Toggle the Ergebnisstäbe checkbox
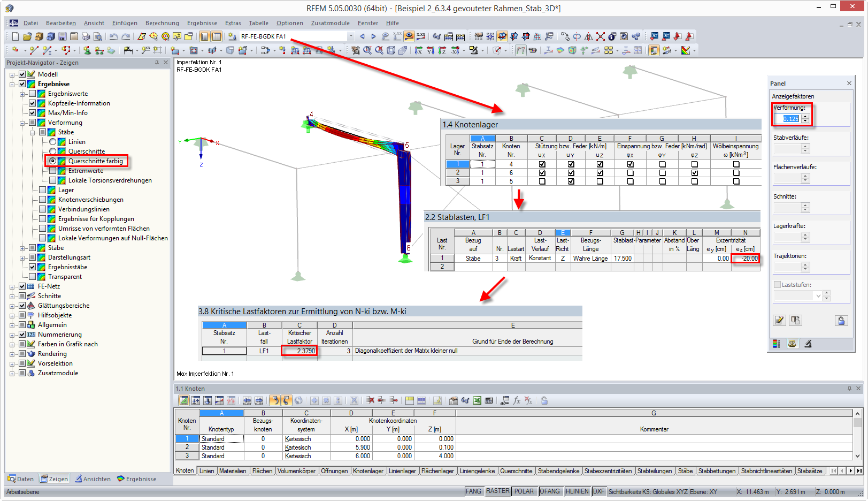The height and width of the screenshot is (501, 868). 33,267
